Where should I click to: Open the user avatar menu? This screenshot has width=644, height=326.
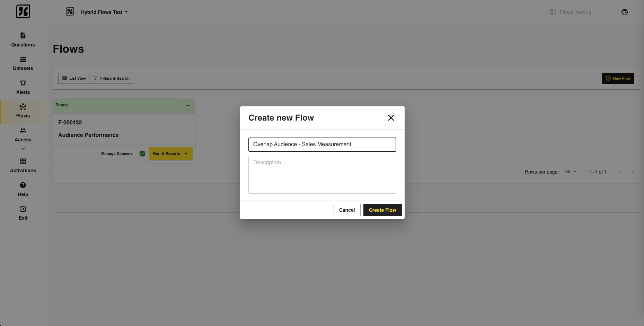[625, 12]
